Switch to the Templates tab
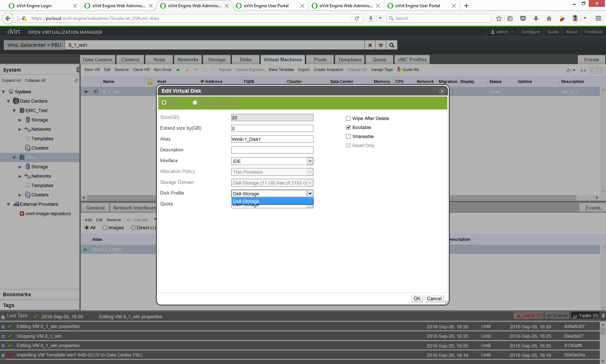The image size is (606, 364). (349, 60)
